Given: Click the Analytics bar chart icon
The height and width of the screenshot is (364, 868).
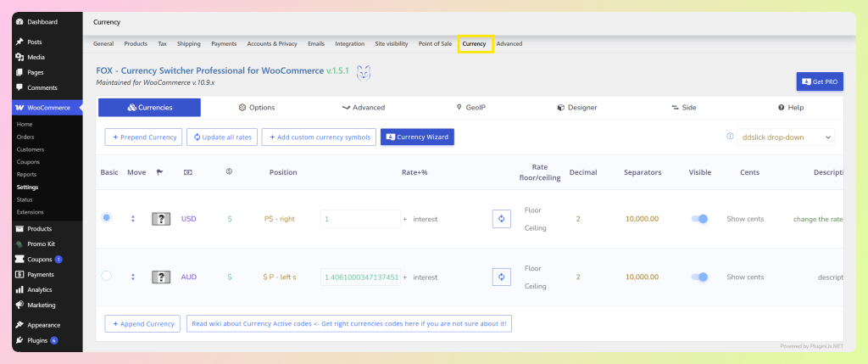Looking at the screenshot, I should pyautogui.click(x=20, y=290).
